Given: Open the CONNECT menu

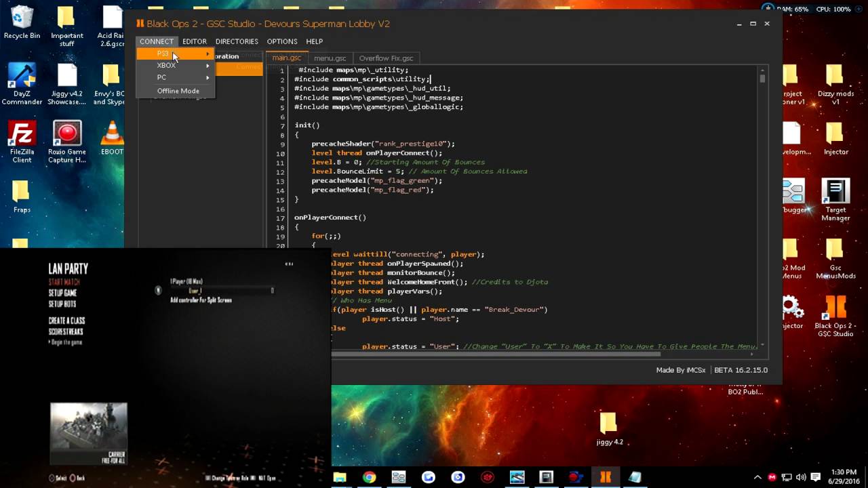Looking at the screenshot, I should (157, 41).
